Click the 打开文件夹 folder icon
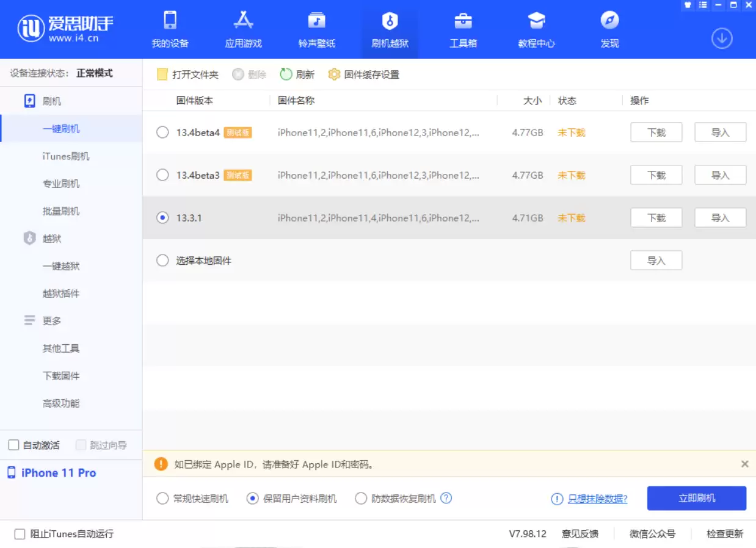Screen dimensions: 756x548 coord(162,74)
